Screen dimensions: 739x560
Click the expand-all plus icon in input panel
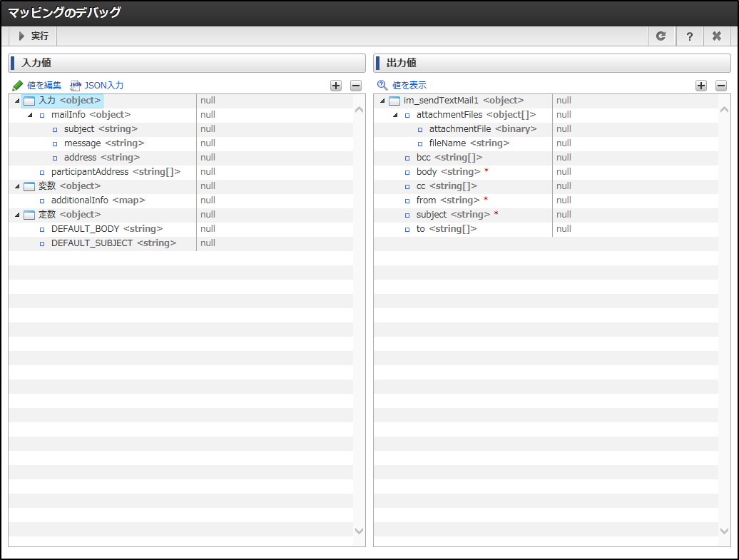(336, 86)
